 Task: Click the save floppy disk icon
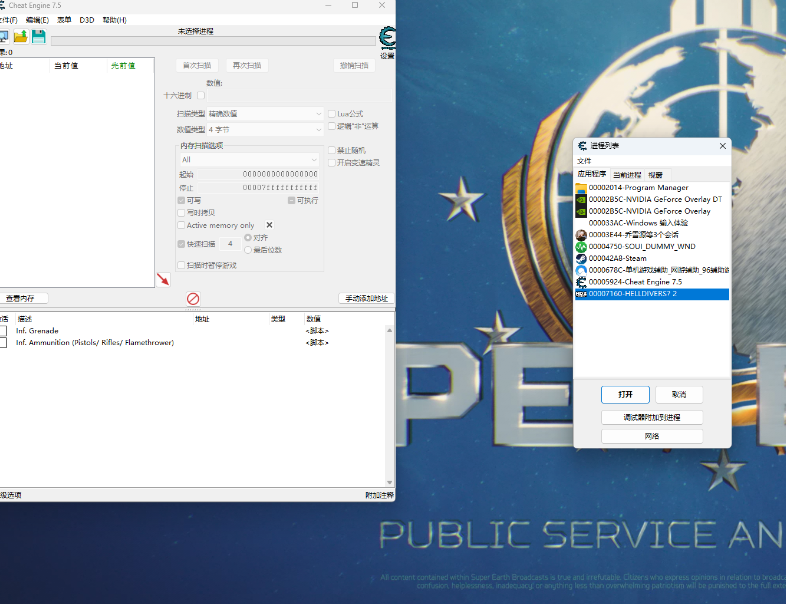(38, 37)
